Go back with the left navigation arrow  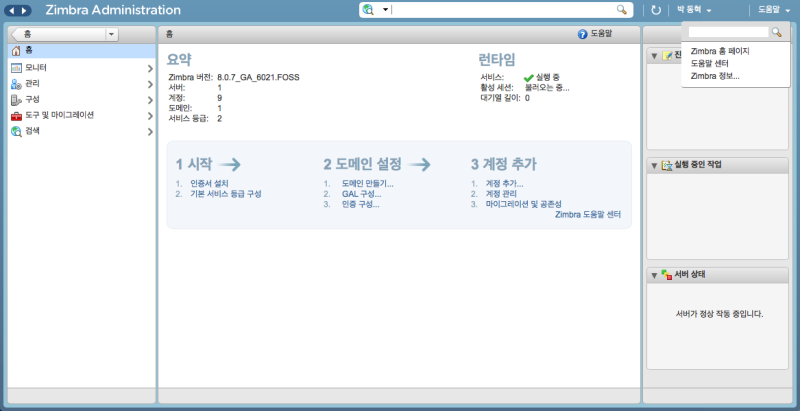[12, 10]
